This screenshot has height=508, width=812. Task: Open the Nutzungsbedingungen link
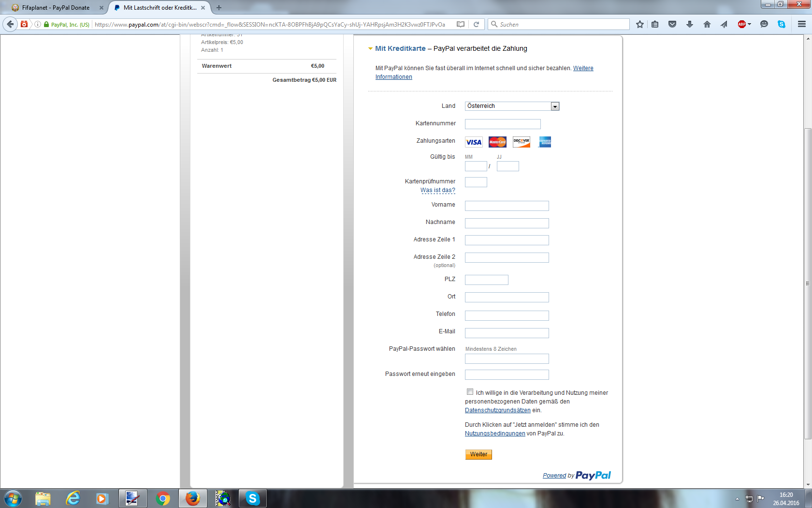[x=495, y=433]
